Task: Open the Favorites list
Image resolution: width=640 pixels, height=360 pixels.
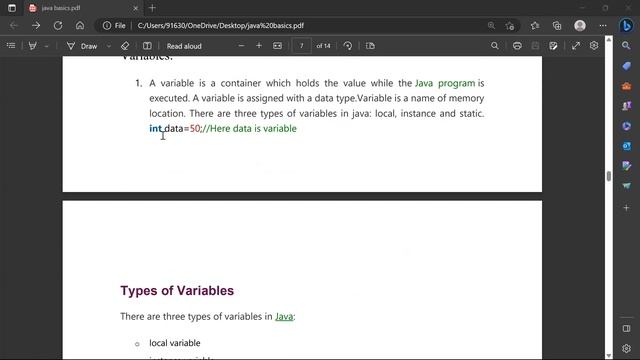Action: 535,25
